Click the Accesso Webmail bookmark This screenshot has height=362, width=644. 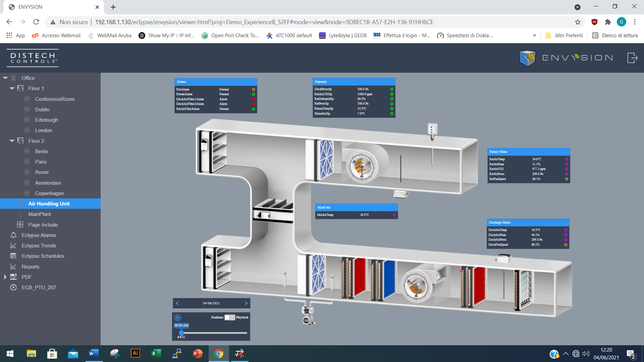(56, 36)
